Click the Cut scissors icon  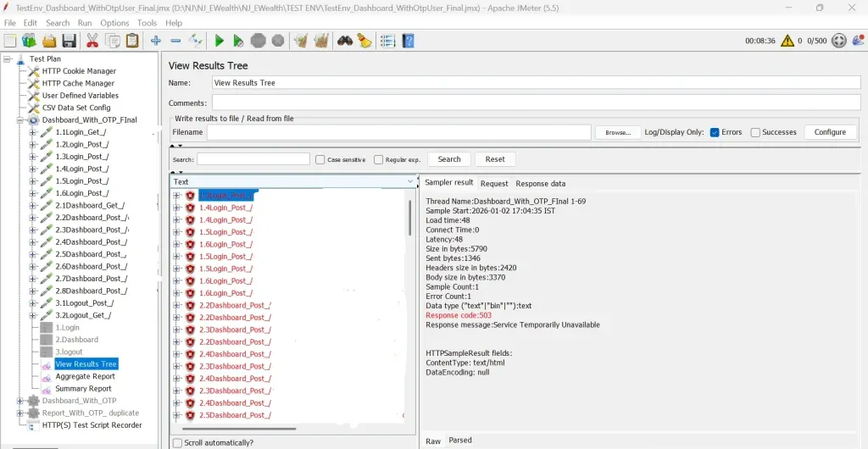(92, 41)
